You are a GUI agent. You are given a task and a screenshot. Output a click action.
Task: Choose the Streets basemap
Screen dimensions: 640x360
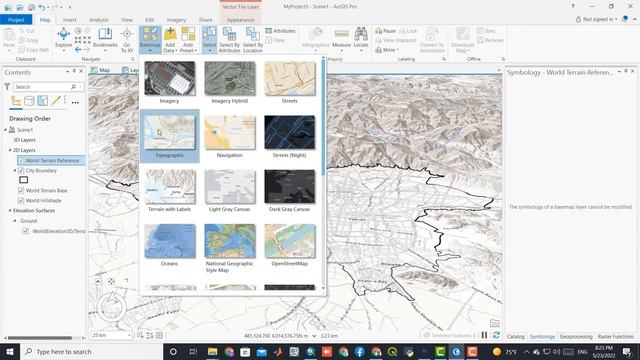pos(289,82)
